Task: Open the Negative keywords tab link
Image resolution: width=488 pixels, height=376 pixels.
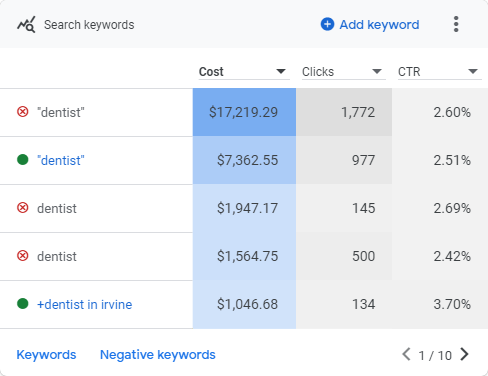Action: point(158,355)
